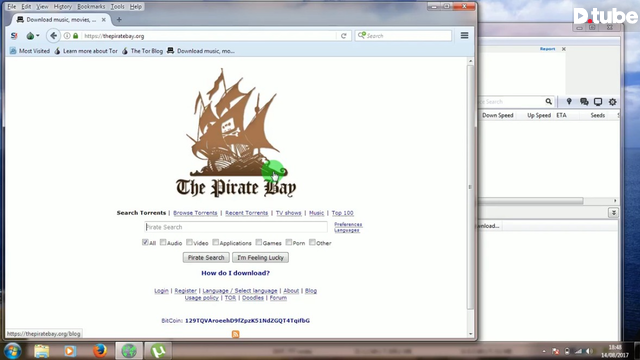Click the I'm Feeling Lucky button

(260, 258)
